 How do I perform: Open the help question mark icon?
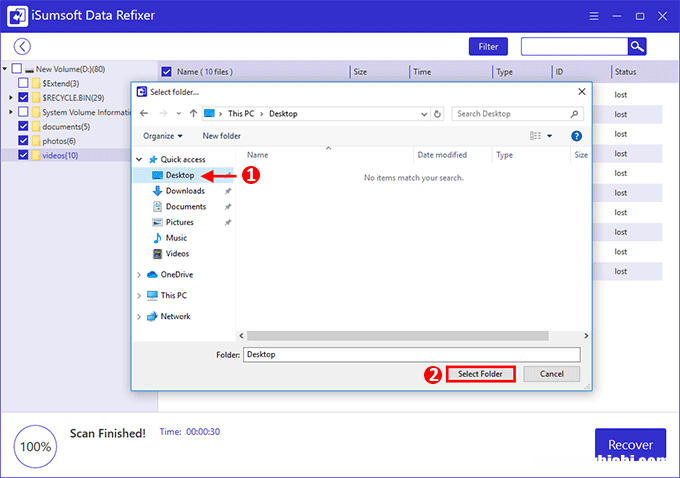[576, 136]
